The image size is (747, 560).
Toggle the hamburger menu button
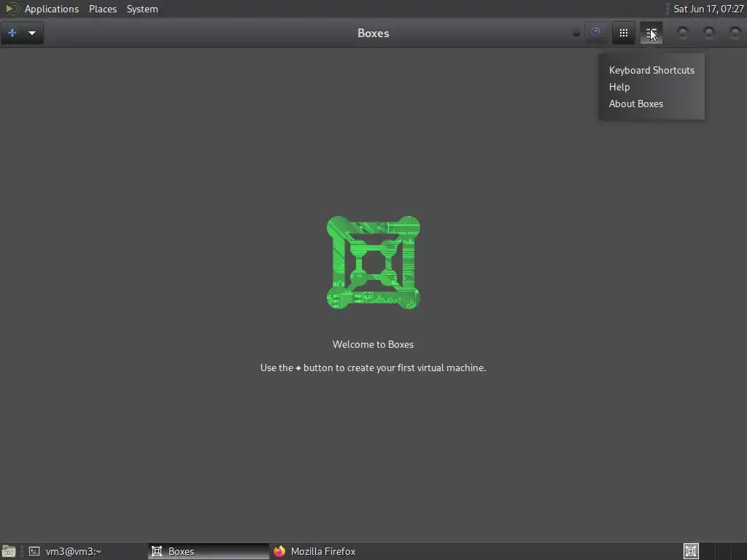click(x=651, y=33)
